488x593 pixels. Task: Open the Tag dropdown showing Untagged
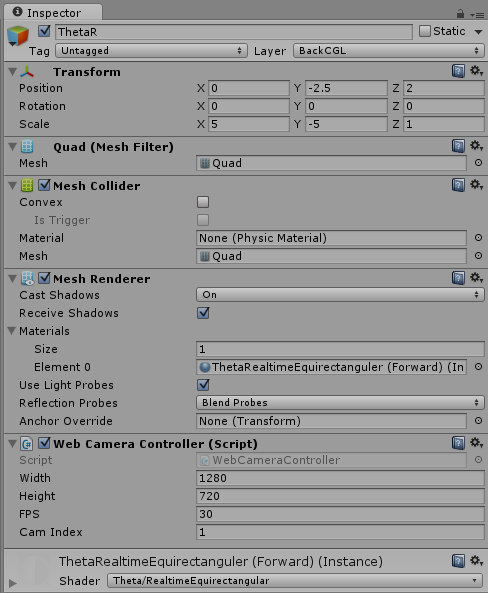coord(151,50)
